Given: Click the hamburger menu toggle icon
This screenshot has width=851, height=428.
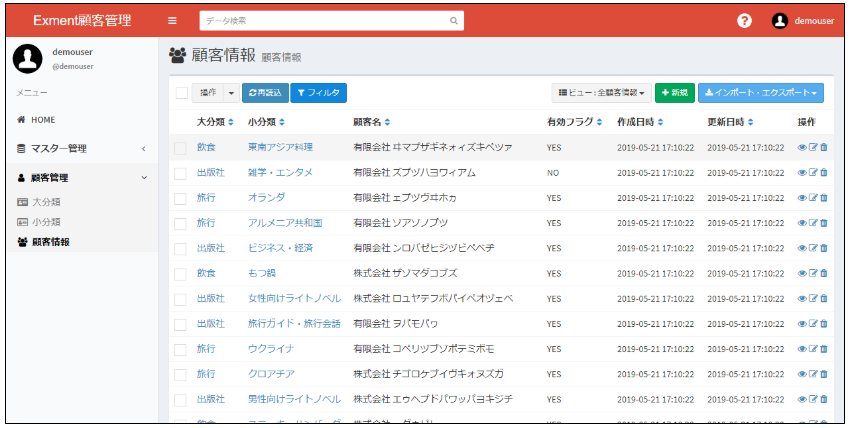Looking at the screenshot, I should click(172, 20).
